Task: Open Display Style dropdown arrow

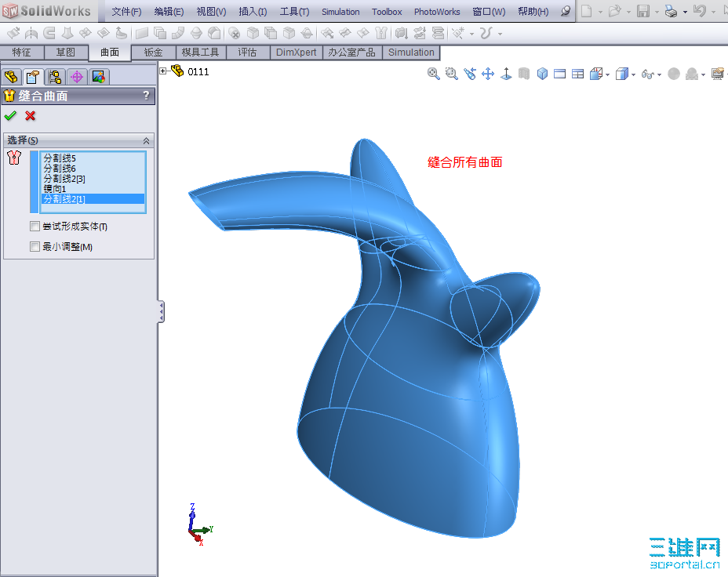Action: pyautogui.click(x=633, y=74)
